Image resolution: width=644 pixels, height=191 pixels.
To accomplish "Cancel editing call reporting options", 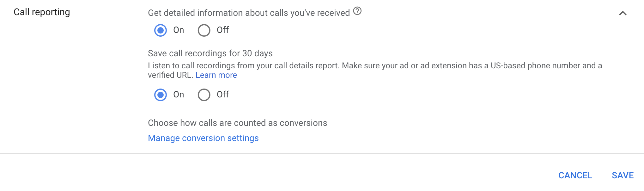I will click(x=575, y=175).
